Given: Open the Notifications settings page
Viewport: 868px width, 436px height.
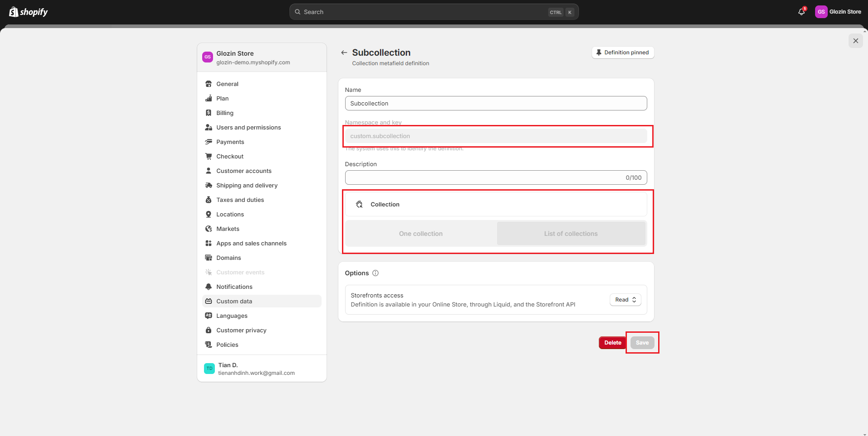Looking at the screenshot, I should point(234,287).
